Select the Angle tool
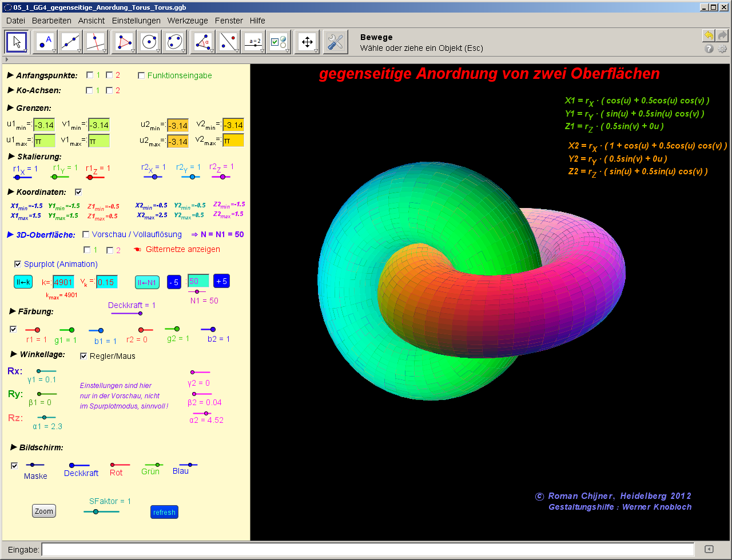This screenshot has width=732, height=560. pyautogui.click(x=202, y=42)
